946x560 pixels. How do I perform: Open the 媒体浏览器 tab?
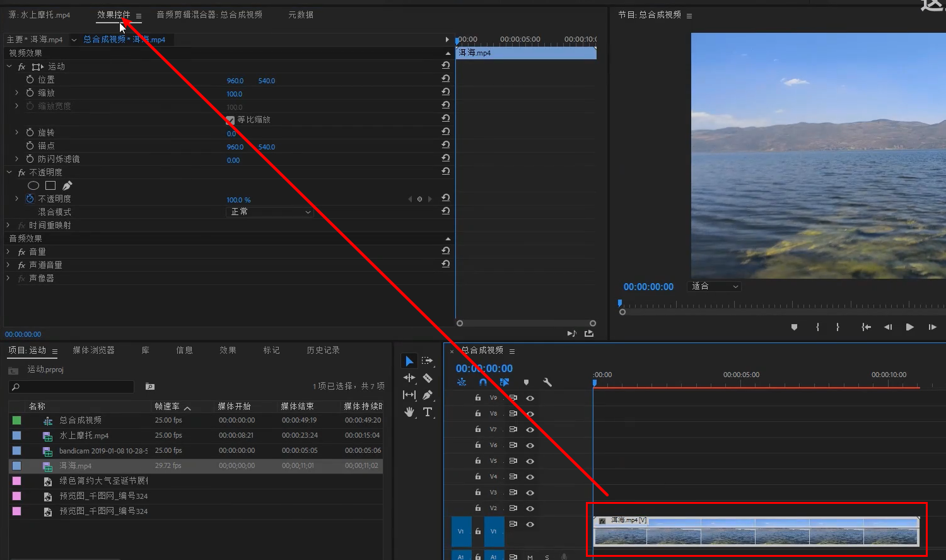93,350
